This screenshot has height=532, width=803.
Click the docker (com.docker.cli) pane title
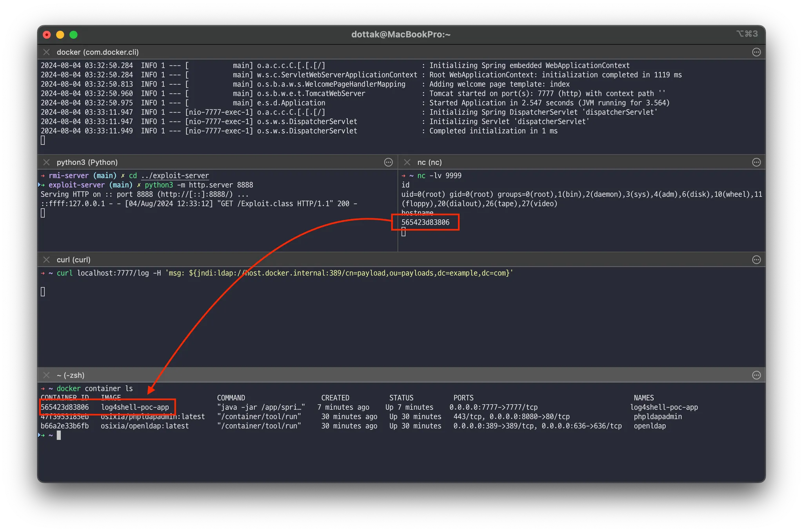click(98, 52)
